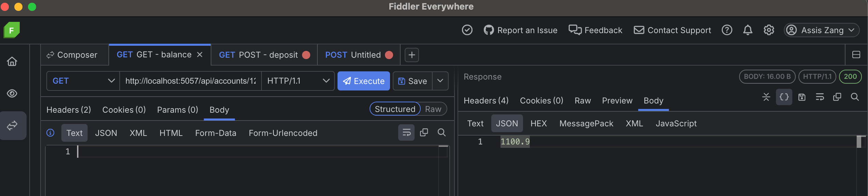Switch to POST Untitled tab
The height and width of the screenshot is (196, 868).
[x=359, y=55]
